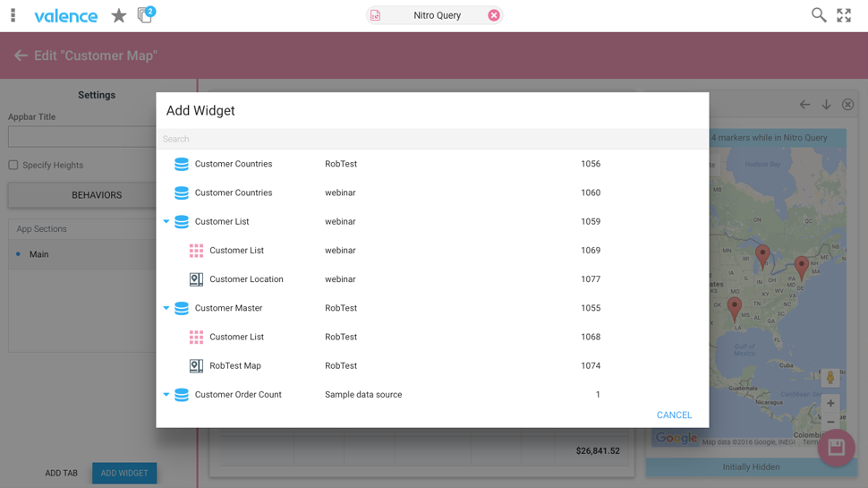Click map icon for RobTest Map

tap(197, 365)
